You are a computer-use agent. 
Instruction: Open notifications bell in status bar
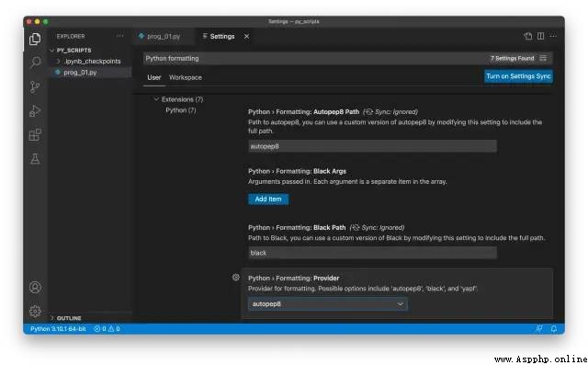pos(553,328)
